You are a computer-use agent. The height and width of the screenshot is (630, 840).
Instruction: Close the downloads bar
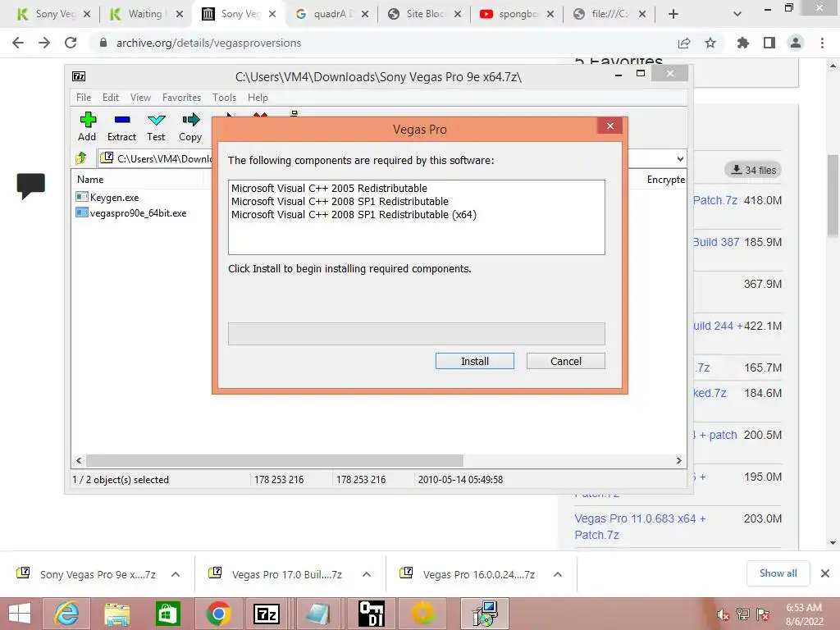coord(825,573)
